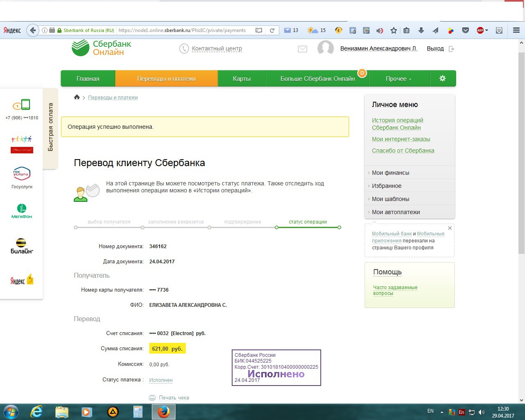Viewport: 525px width, 420px height.
Task: Open the downloads arrow icon
Action: pos(421,30)
